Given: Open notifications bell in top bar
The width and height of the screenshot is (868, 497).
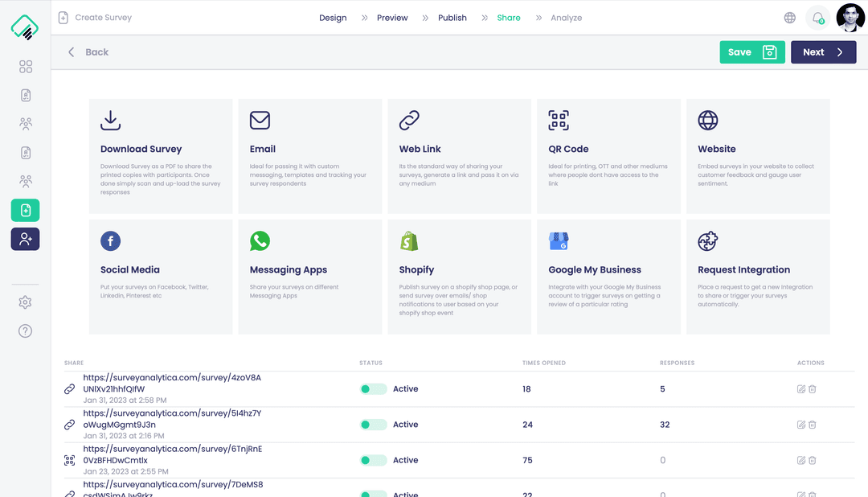Looking at the screenshot, I should (818, 18).
